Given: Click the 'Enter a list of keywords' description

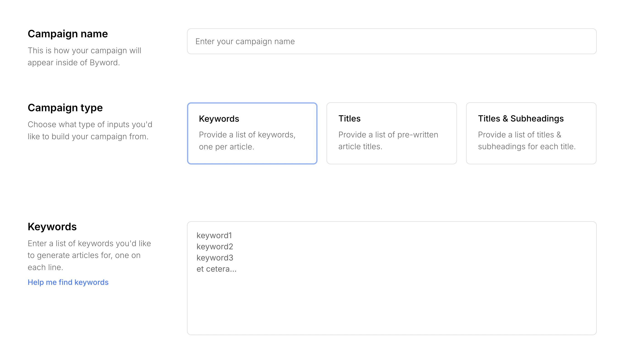Looking at the screenshot, I should (89, 243).
